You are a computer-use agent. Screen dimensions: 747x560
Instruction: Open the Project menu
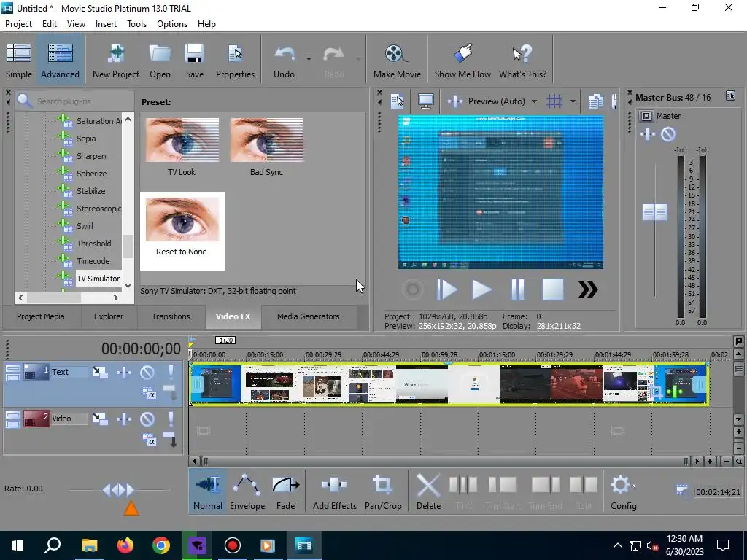click(18, 24)
